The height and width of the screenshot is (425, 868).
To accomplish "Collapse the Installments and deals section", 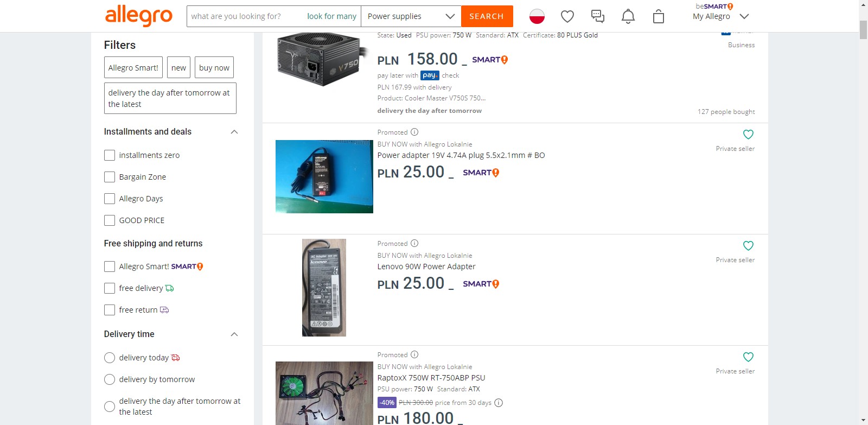I will click(234, 132).
